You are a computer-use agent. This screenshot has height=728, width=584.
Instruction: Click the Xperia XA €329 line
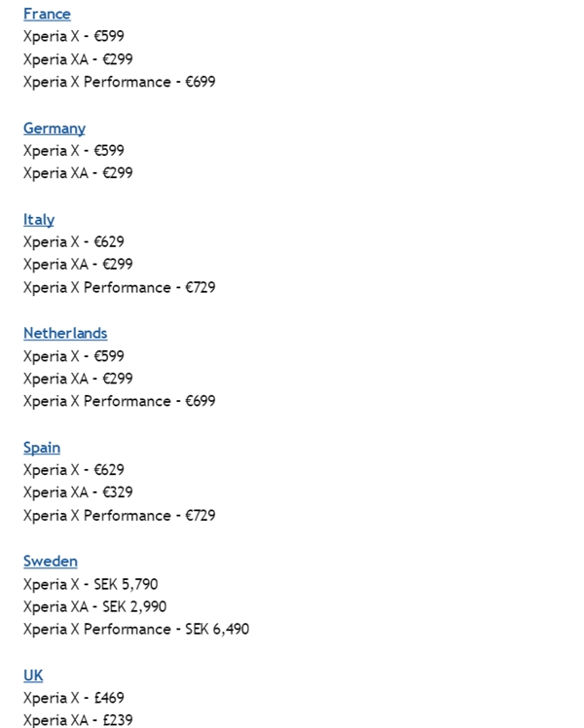[x=78, y=492]
